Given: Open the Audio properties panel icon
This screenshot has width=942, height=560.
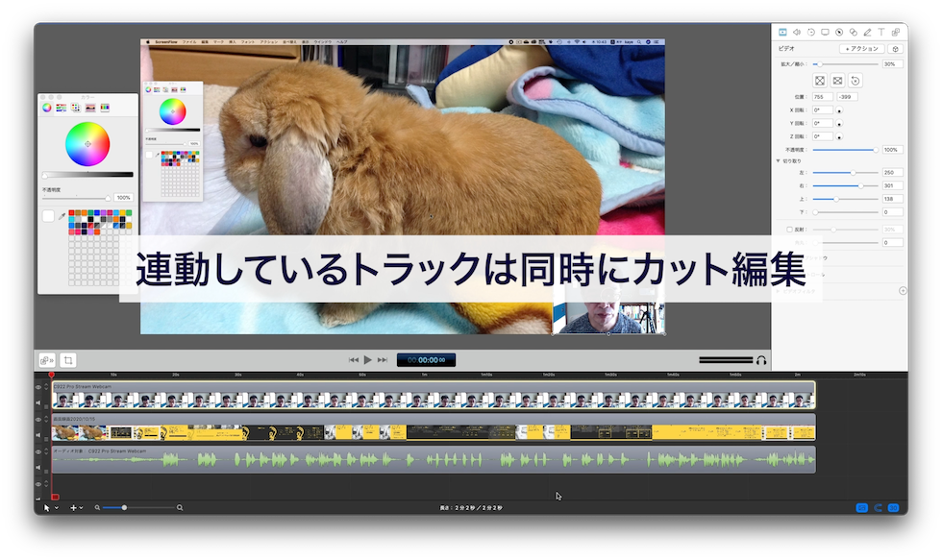Looking at the screenshot, I should (797, 32).
